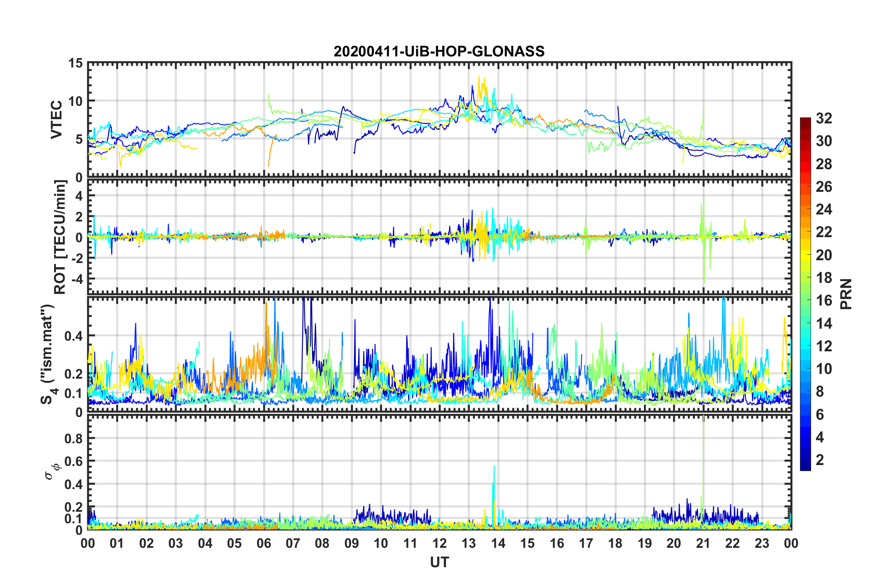Click x-axis tick label 09
This screenshot has width=879, height=588.
[x=352, y=543]
